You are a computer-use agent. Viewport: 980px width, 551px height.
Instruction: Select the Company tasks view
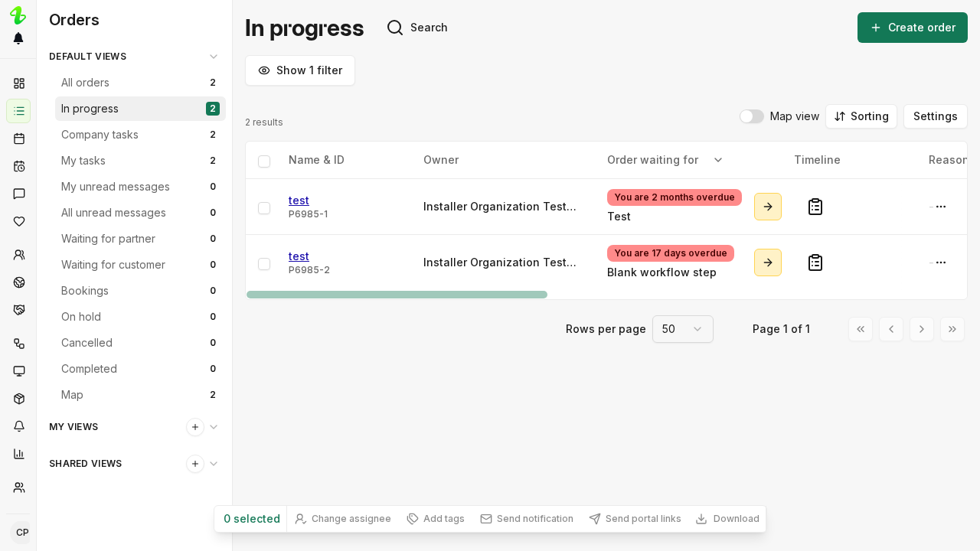pos(140,135)
